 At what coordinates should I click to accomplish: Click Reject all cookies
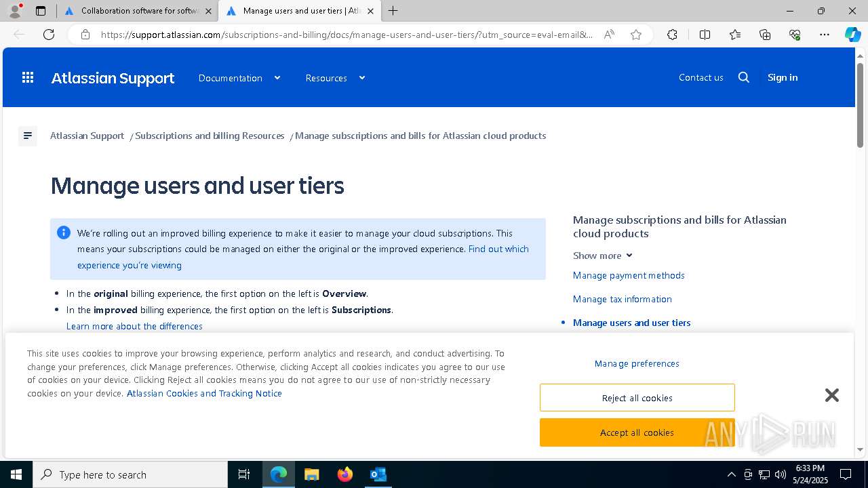click(637, 398)
